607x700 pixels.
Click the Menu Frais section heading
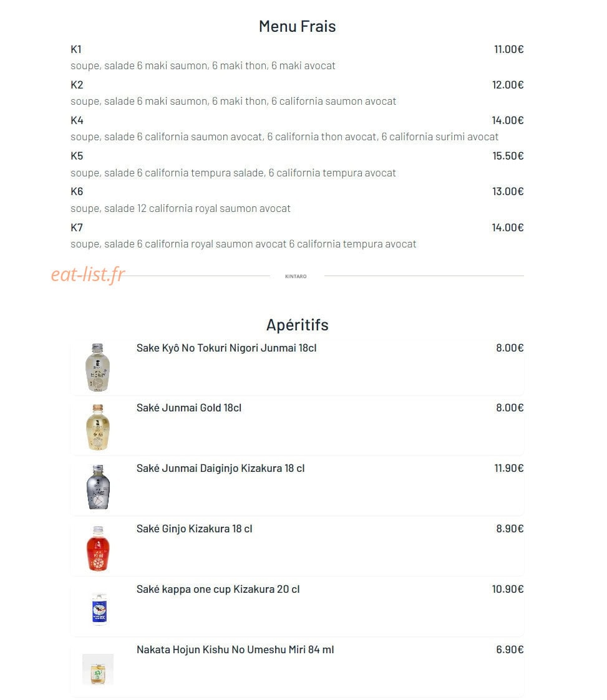(297, 26)
